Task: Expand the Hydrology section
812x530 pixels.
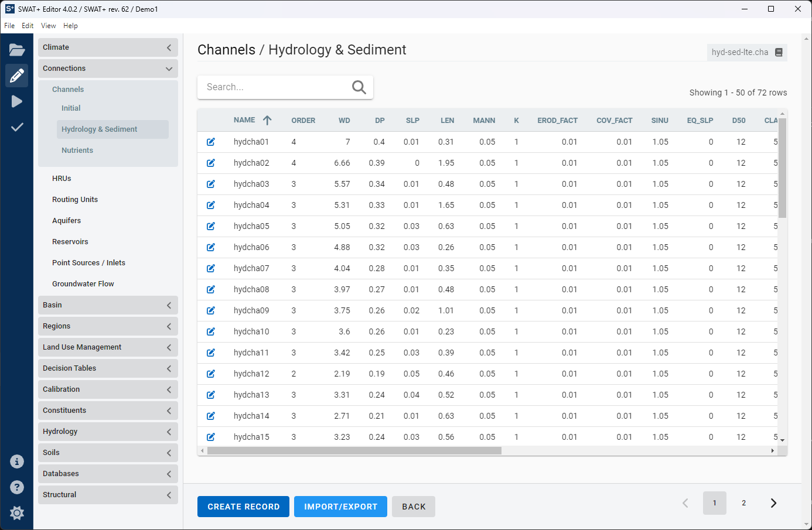Action: pos(108,432)
